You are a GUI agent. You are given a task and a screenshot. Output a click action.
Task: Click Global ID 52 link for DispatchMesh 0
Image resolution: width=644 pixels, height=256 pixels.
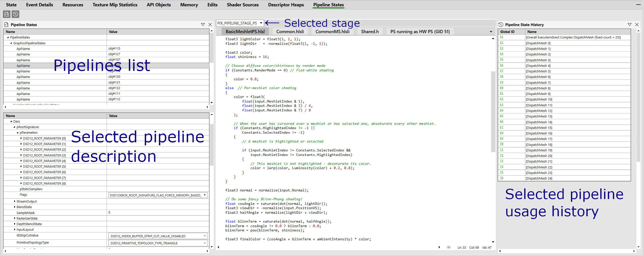pos(501,43)
